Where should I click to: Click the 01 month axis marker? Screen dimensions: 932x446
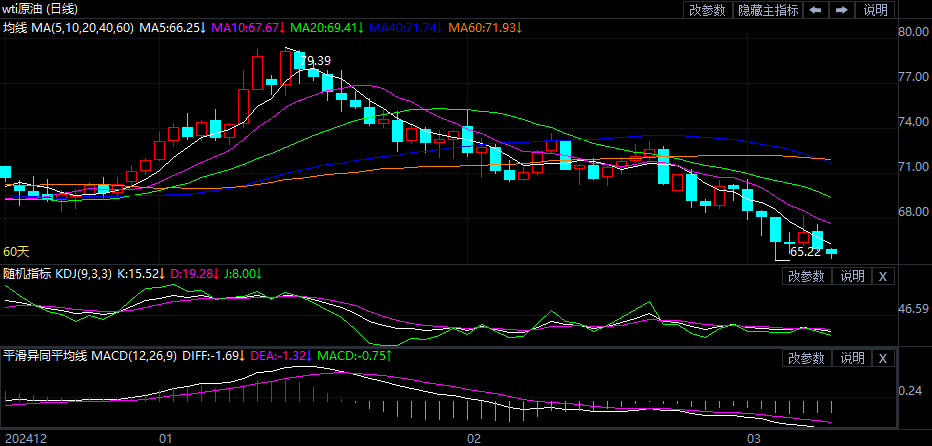coord(165,439)
